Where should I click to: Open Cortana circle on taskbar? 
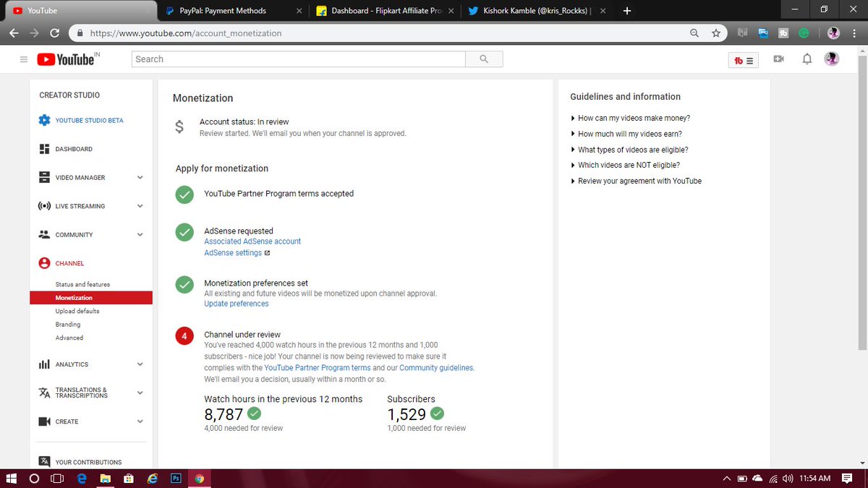(x=34, y=478)
